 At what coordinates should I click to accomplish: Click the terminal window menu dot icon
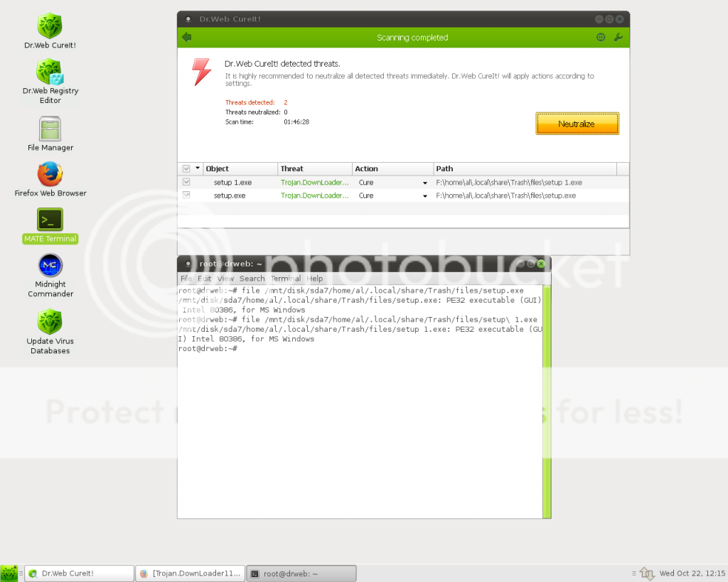click(x=188, y=264)
